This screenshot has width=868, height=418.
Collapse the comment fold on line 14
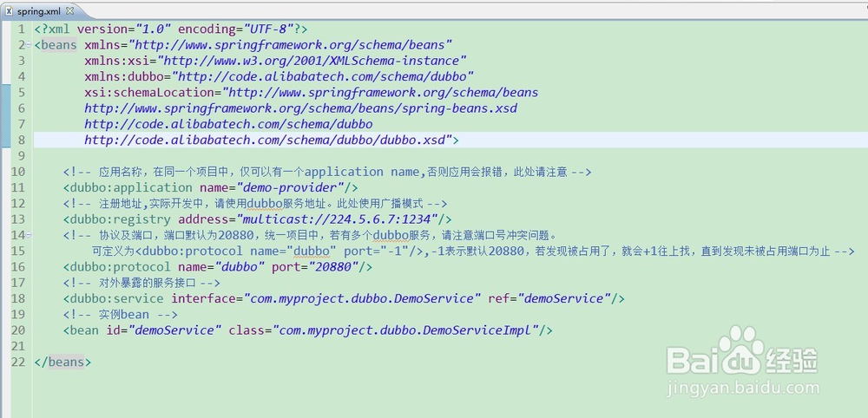[x=29, y=235]
